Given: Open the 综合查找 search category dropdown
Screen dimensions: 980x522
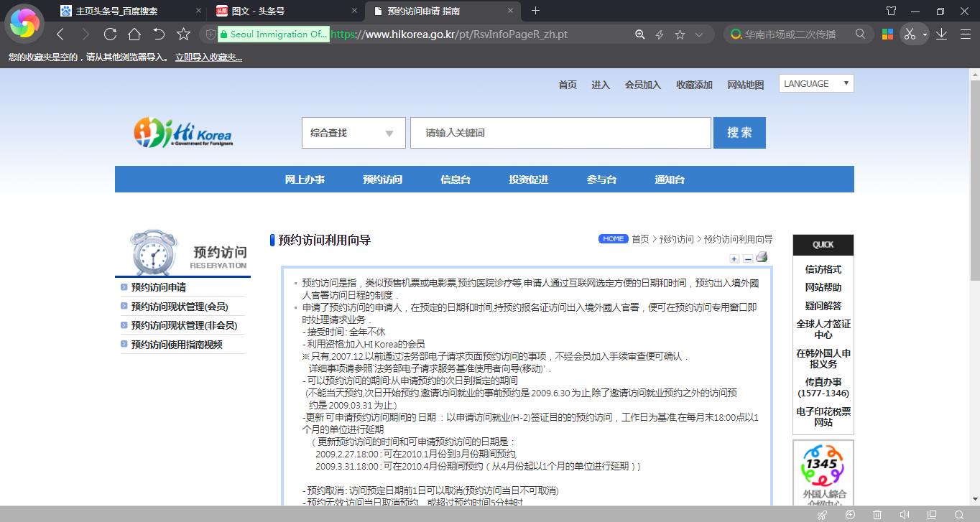Looking at the screenshot, I should point(353,133).
